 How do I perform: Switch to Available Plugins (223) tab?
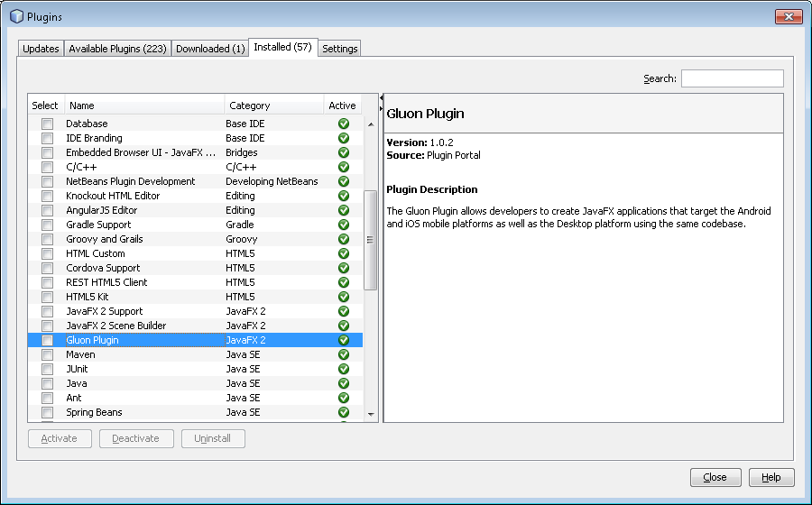117,49
